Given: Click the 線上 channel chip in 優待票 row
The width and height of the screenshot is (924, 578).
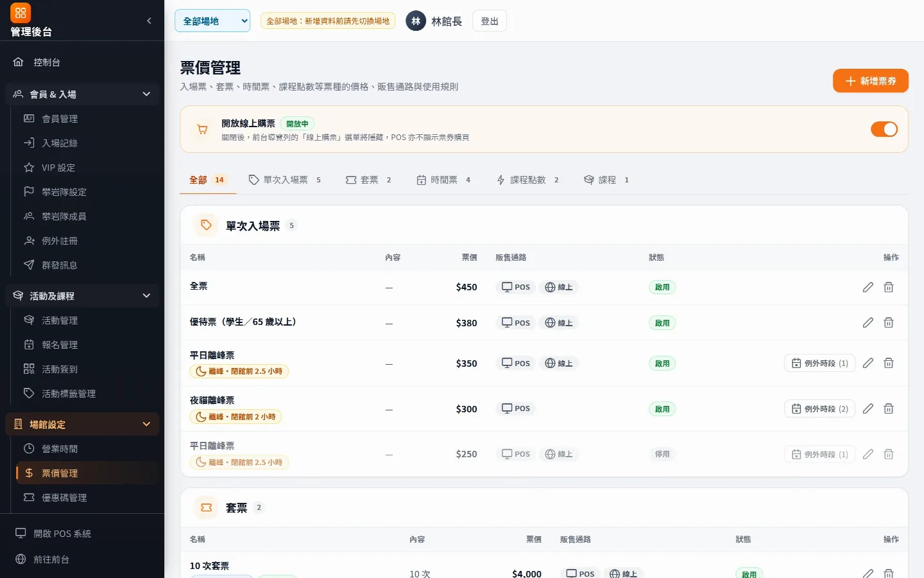Looking at the screenshot, I should pos(559,322).
